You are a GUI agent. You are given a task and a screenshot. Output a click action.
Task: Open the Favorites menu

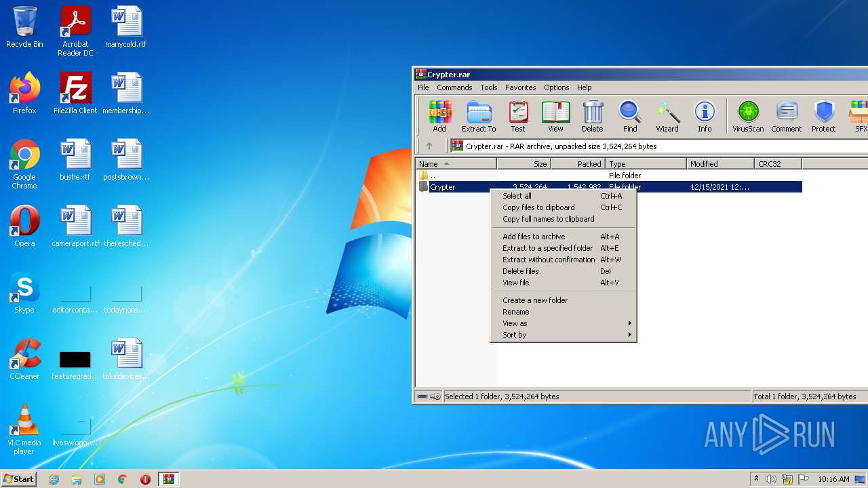(521, 87)
